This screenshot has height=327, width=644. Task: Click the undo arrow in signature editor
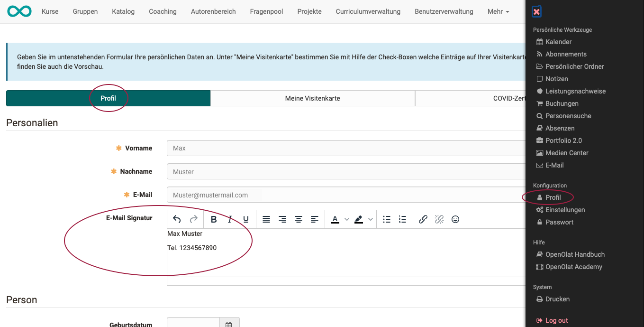click(x=177, y=219)
